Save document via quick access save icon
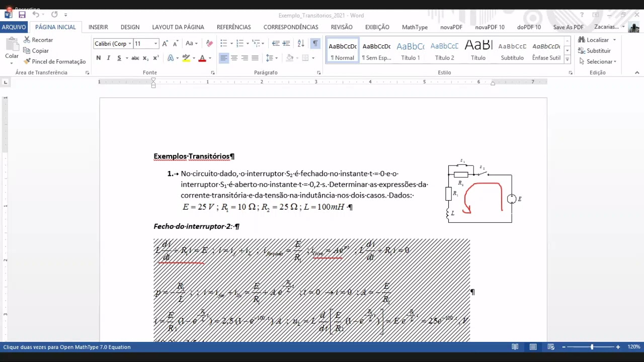Screen dimensions: 644x362 [22, 15]
